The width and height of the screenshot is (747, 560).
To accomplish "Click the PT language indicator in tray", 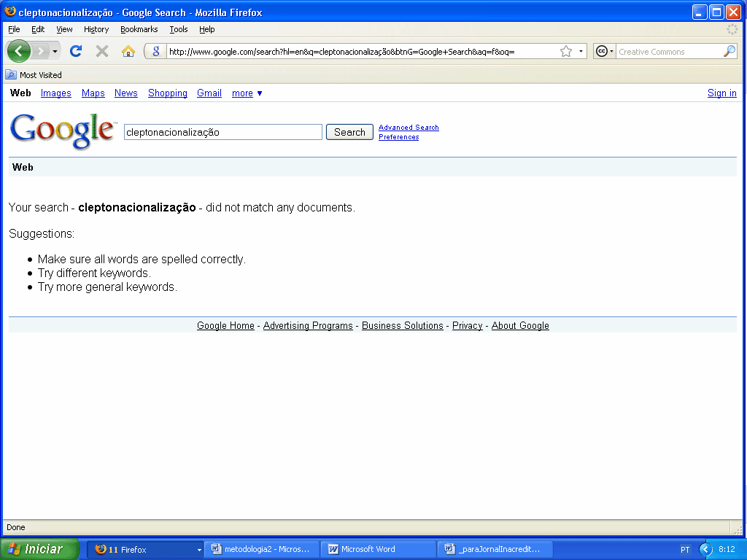I will [x=685, y=550].
